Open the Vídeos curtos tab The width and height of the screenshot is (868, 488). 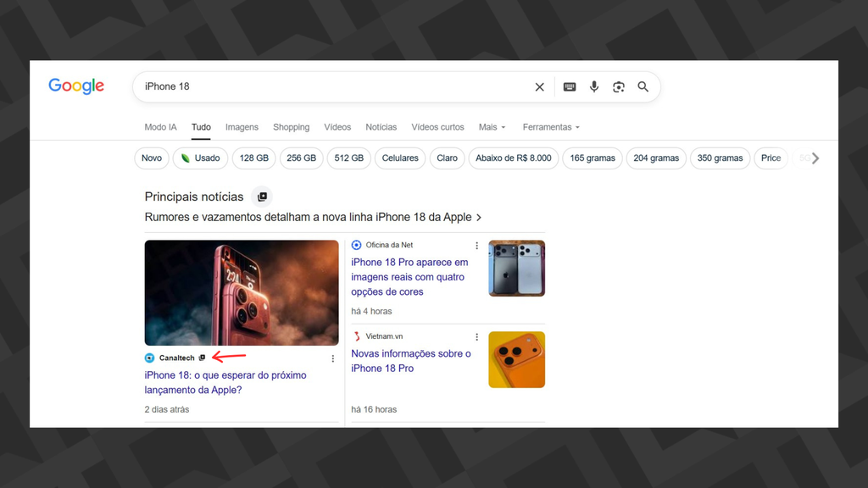[x=438, y=127]
